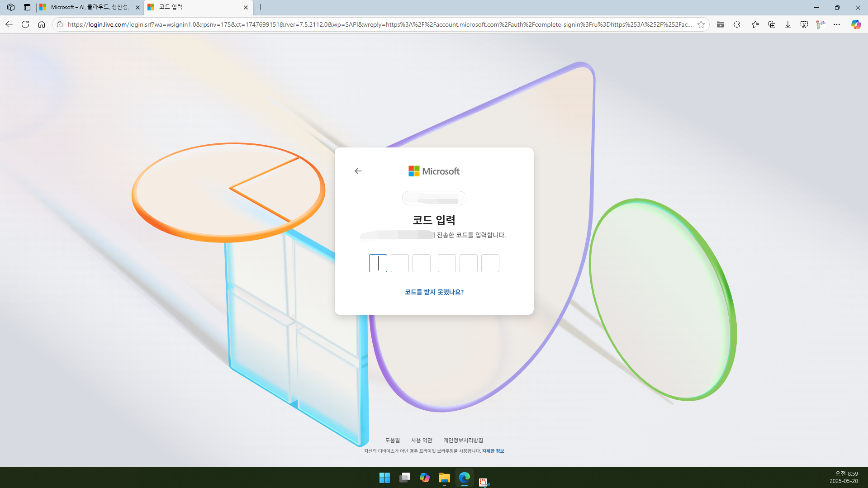Click the account email pill in the card
Image resolution: width=868 pixels, height=488 pixels.
click(x=434, y=198)
